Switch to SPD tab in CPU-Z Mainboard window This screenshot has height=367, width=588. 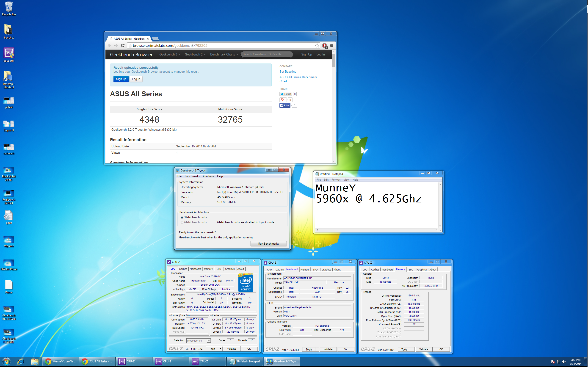click(315, 269)
